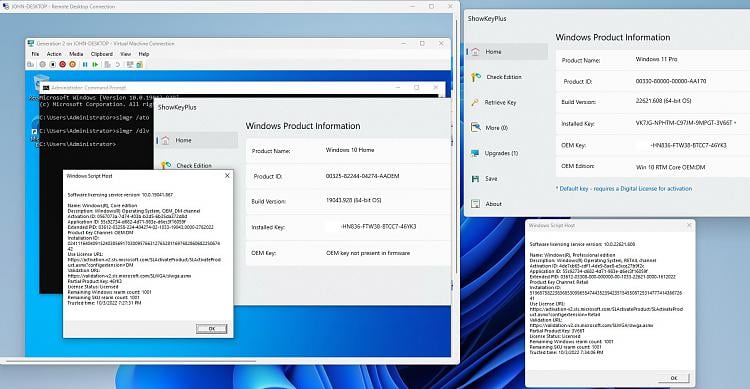Click the monitor icon beside Upgrades (1)
Screen dimensions: 750x389
[475, 153]
